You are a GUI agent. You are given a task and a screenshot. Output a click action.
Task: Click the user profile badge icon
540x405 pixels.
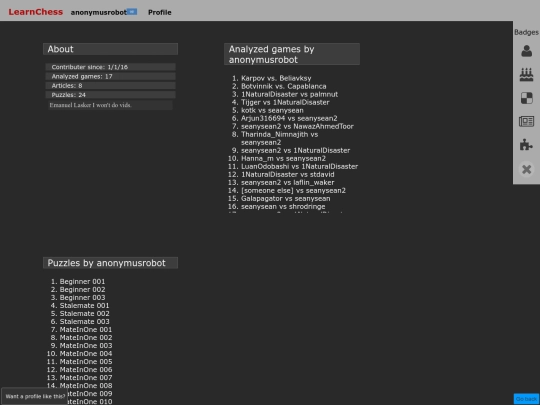pyautogui.click(x=526, y=51)
